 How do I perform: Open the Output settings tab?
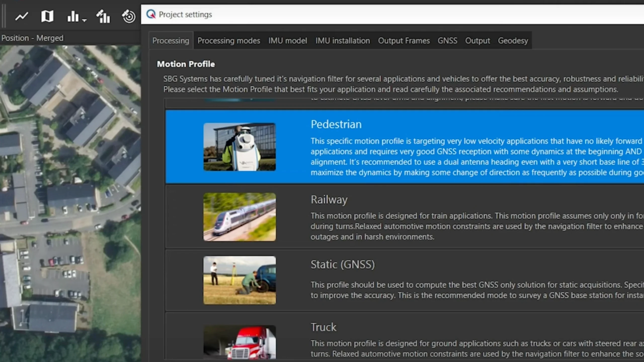pos(477,41)
